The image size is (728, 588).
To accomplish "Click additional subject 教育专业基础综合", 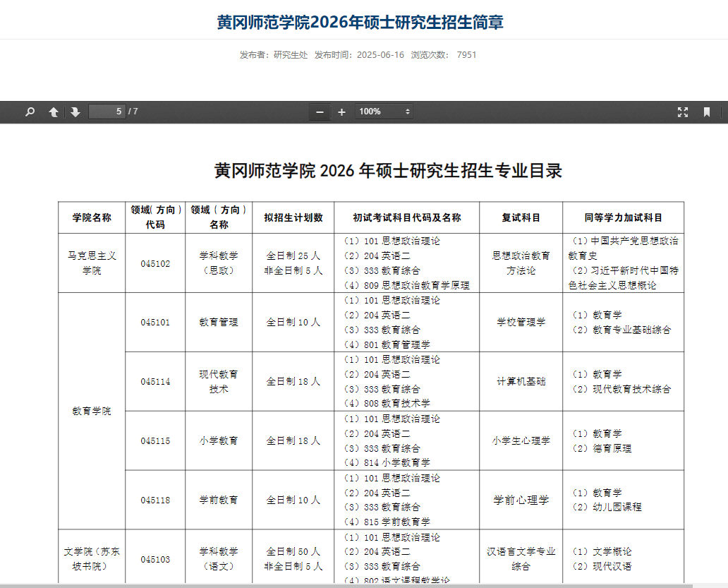I will click(632, 330).
